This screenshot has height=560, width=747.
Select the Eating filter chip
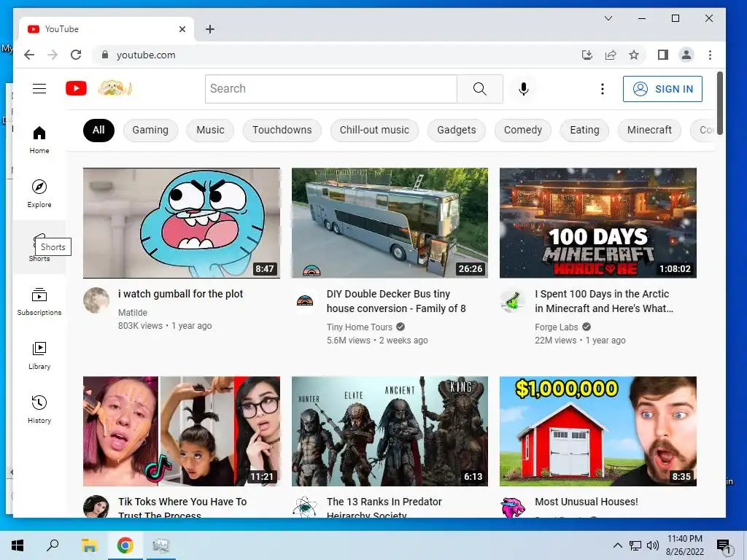click(584, 130)
